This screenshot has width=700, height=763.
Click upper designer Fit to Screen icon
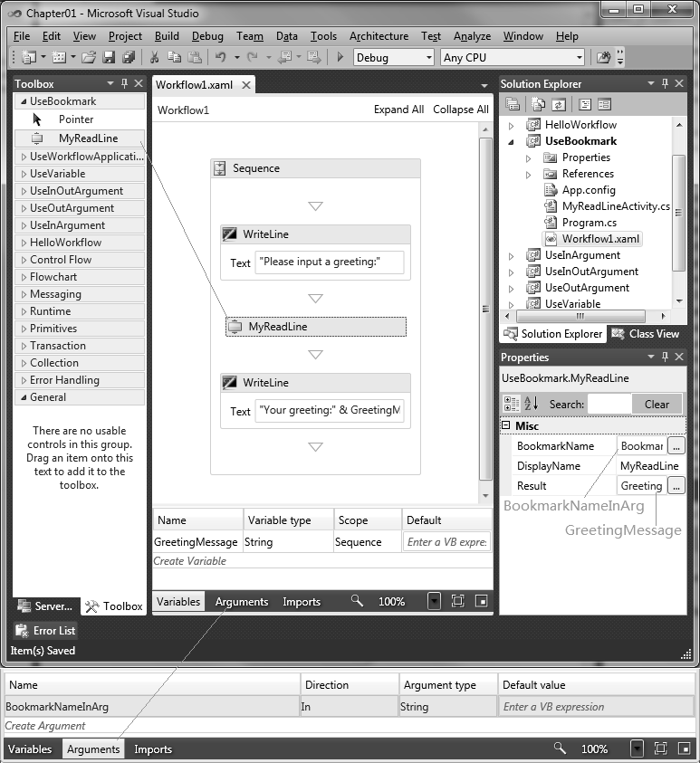click(x=457, y=601)
